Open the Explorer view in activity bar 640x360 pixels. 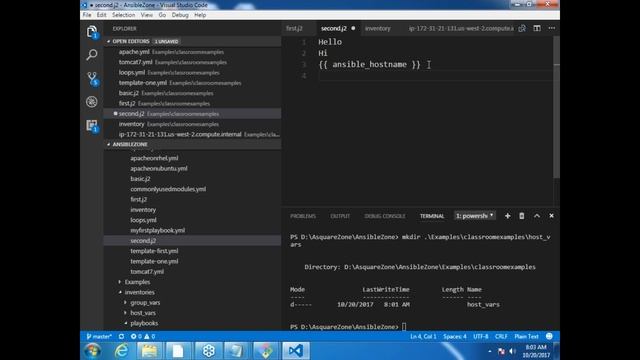click(92, 32)
